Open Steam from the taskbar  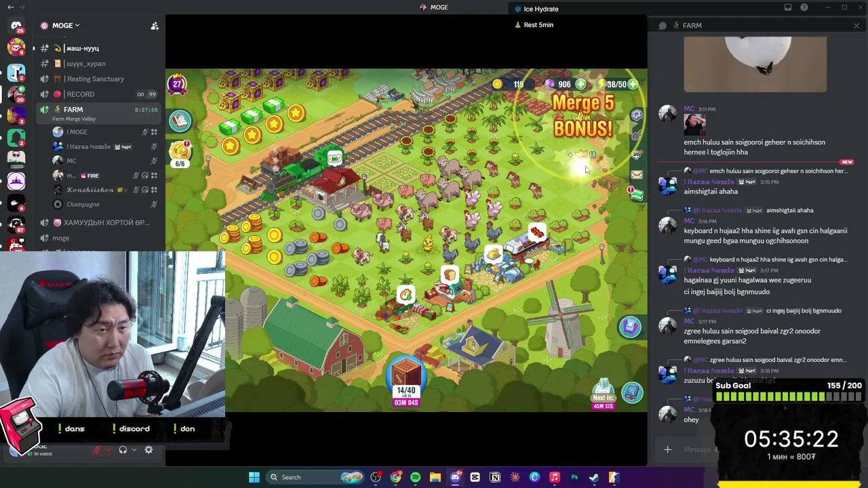coord(594,477)
